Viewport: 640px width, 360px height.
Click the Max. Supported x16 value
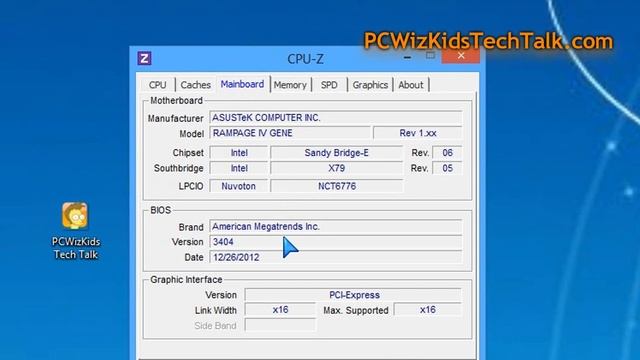[x=428, y=310]
